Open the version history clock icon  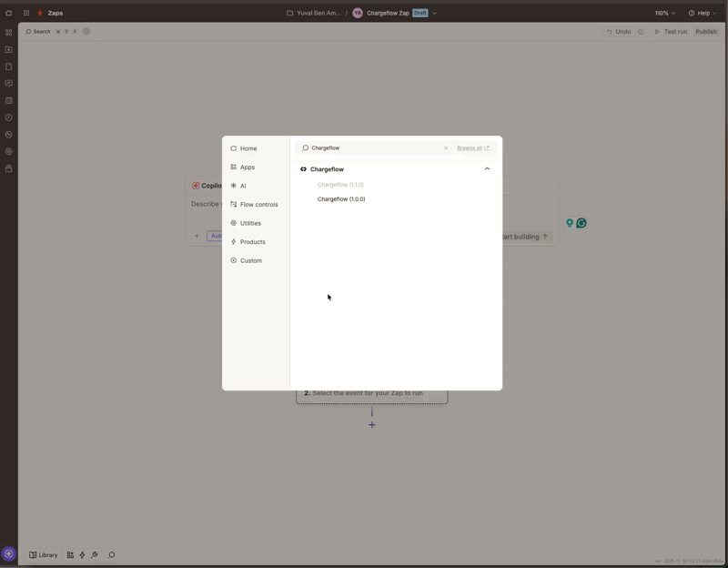click(641, 32)
